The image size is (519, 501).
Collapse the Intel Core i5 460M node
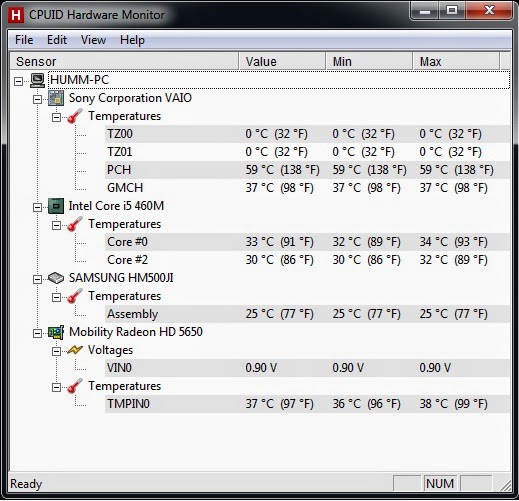[38, 207]
